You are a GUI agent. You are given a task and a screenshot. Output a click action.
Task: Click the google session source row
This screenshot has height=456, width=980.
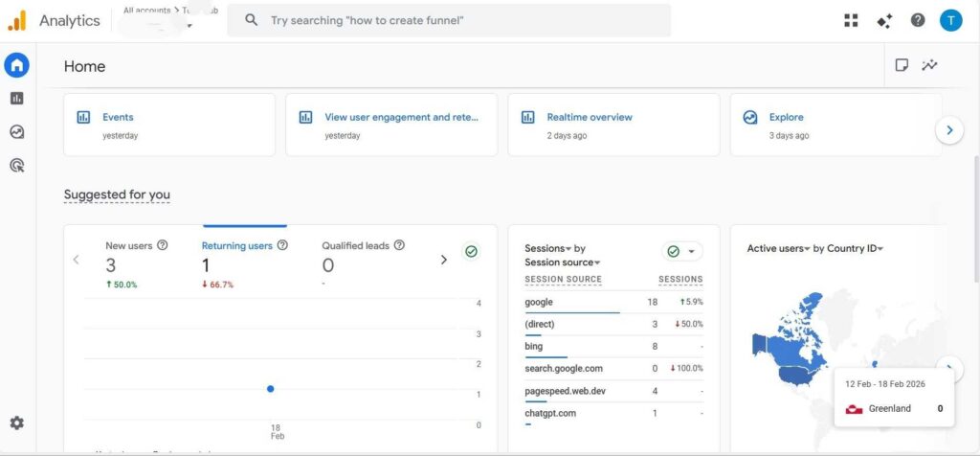click(x=613, y=302)
